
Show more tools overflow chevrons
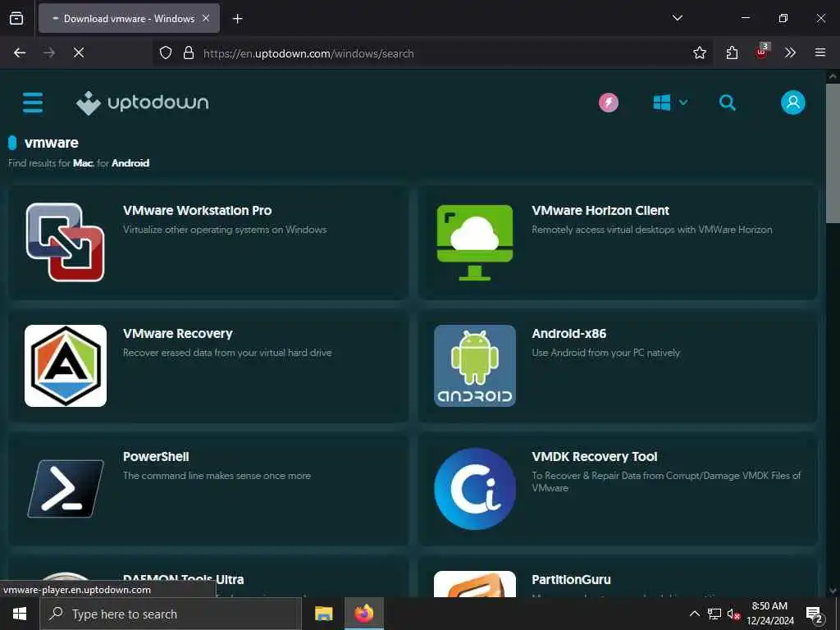(790, 52)
